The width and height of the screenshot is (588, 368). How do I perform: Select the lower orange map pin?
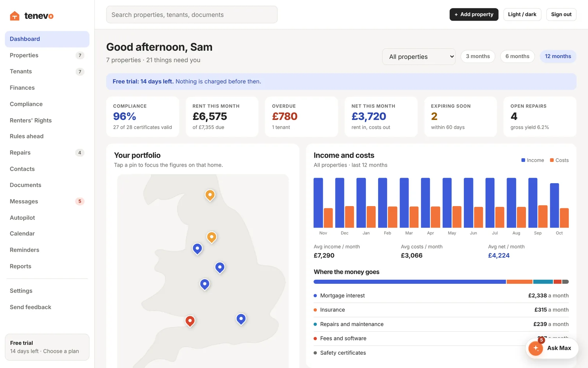(x=212, y=237)
